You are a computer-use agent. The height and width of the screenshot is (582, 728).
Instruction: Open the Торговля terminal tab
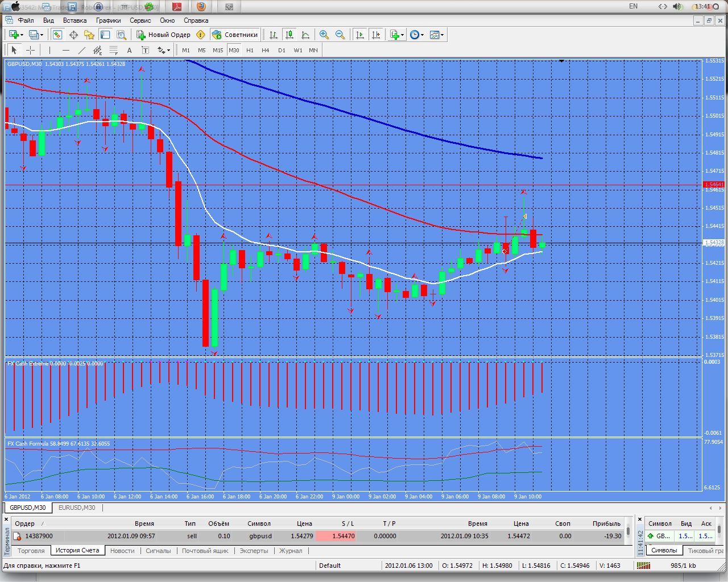click(x=31, y=551)
